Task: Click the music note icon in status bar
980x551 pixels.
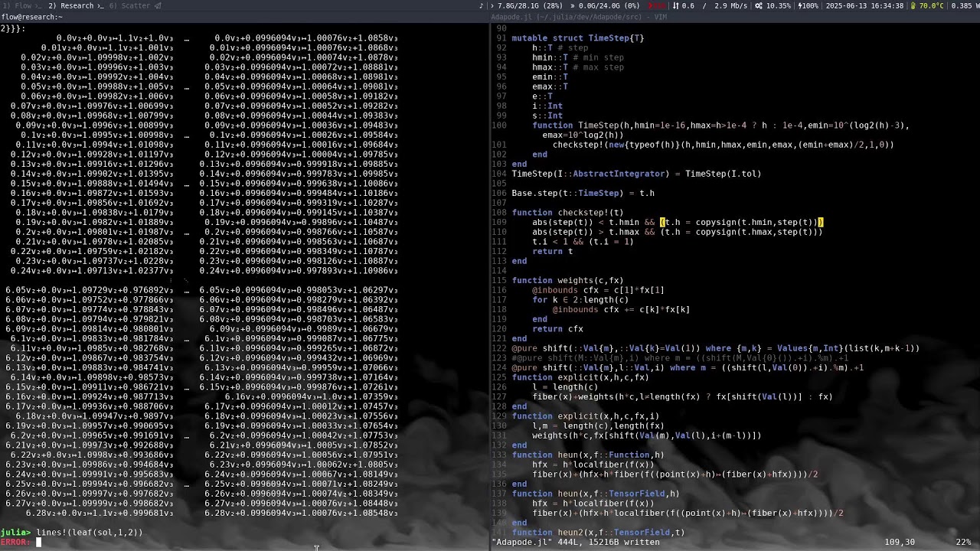Action: point(482,5)
